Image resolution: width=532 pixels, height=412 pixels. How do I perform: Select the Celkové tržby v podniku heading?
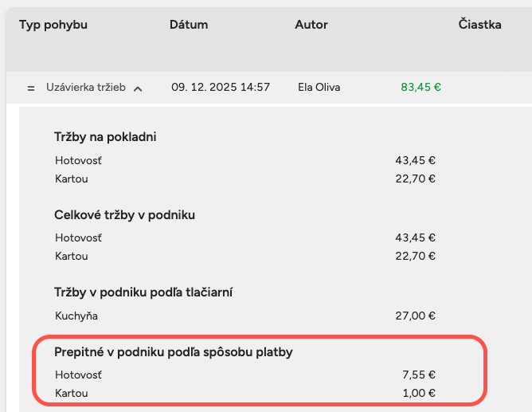(124, 215)
